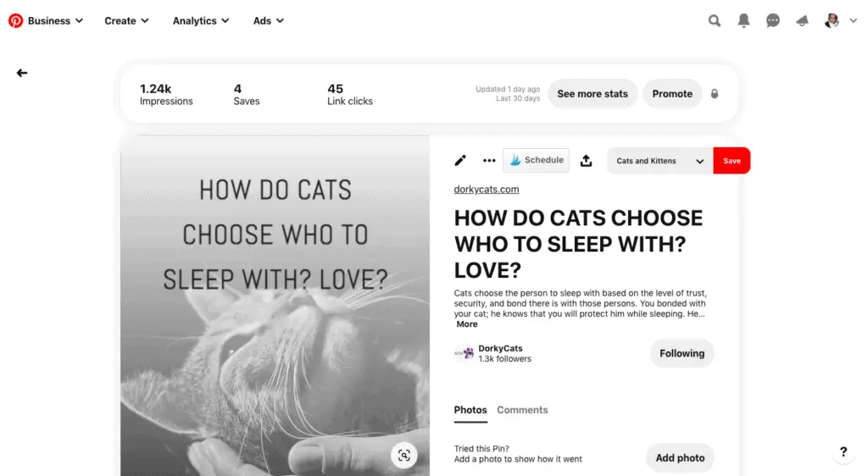The image size is (868, 476).
Task: Open the Analytics dropdown menu
Action: (x=201, y=21)
